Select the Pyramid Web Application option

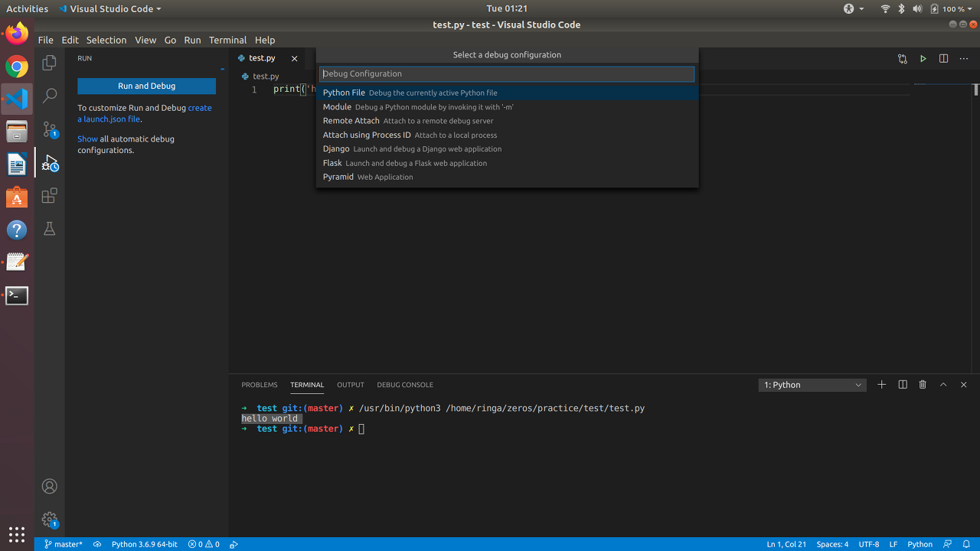tap(507, 177)
